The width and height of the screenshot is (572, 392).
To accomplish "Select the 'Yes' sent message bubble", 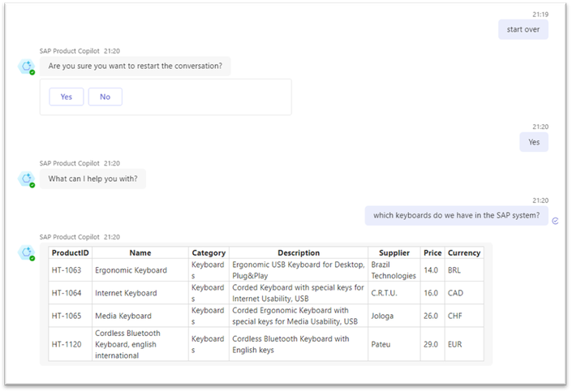I will click(x=534, y=142).
